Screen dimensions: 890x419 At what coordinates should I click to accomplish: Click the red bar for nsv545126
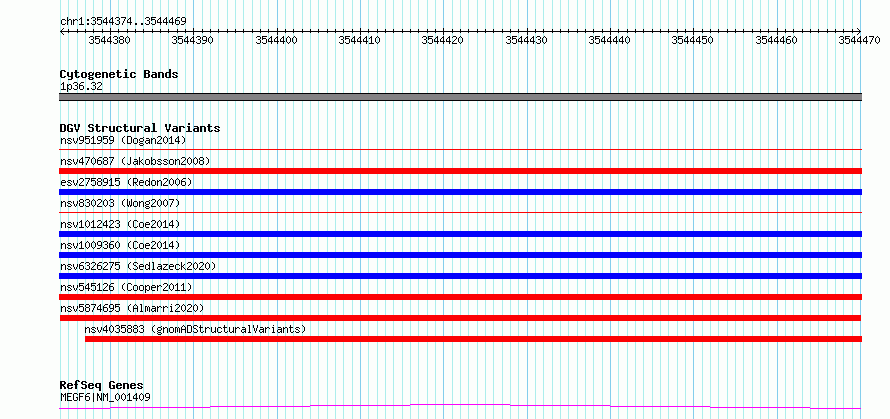(460, 297)
